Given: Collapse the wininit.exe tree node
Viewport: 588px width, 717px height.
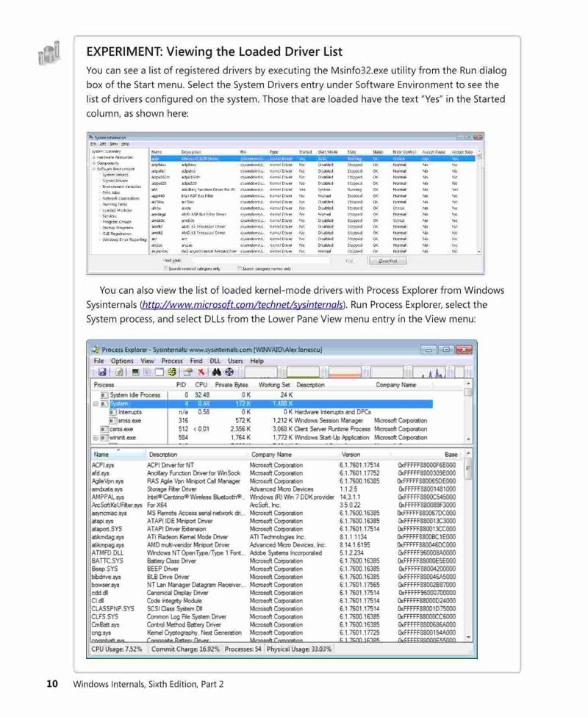Looking at the screenshot, I should click(x=96, y=438).
